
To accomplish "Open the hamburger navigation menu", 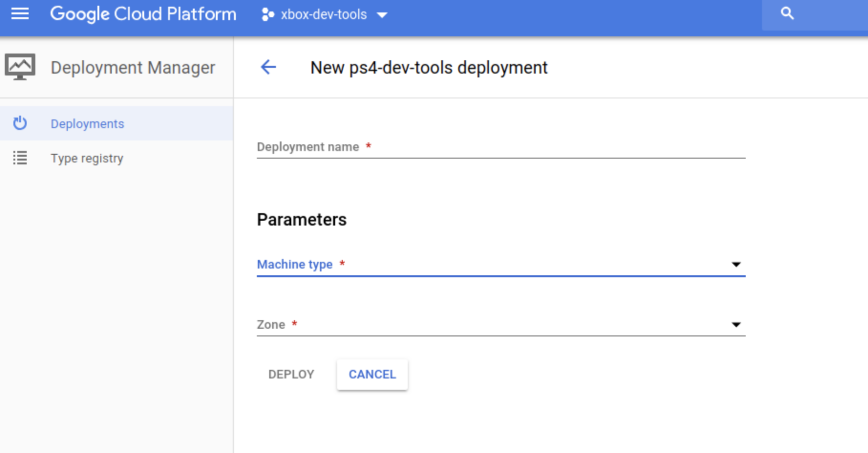I will pyautogui.click(x=20, y=14).
